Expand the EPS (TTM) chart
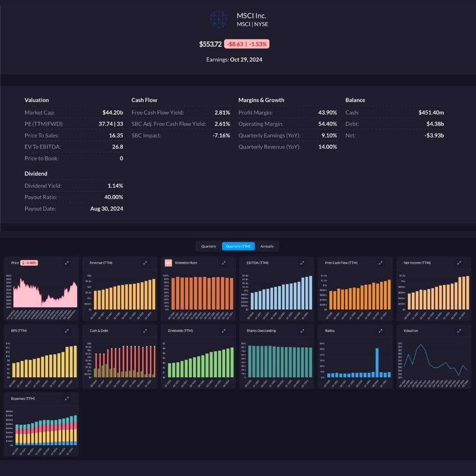Image resolution: width=476 pixels, height=476 pixels. (67, 331)
